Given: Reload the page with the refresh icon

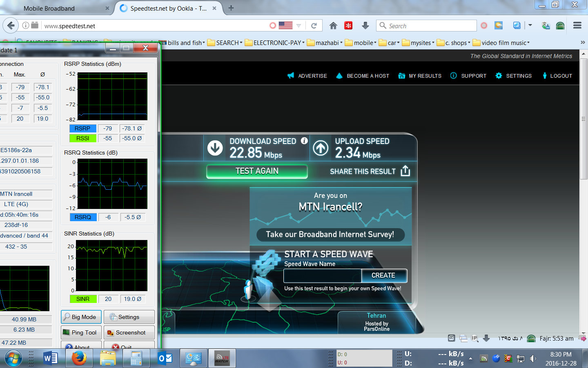Looking at the screenshot, I should [x=314, y=26].
